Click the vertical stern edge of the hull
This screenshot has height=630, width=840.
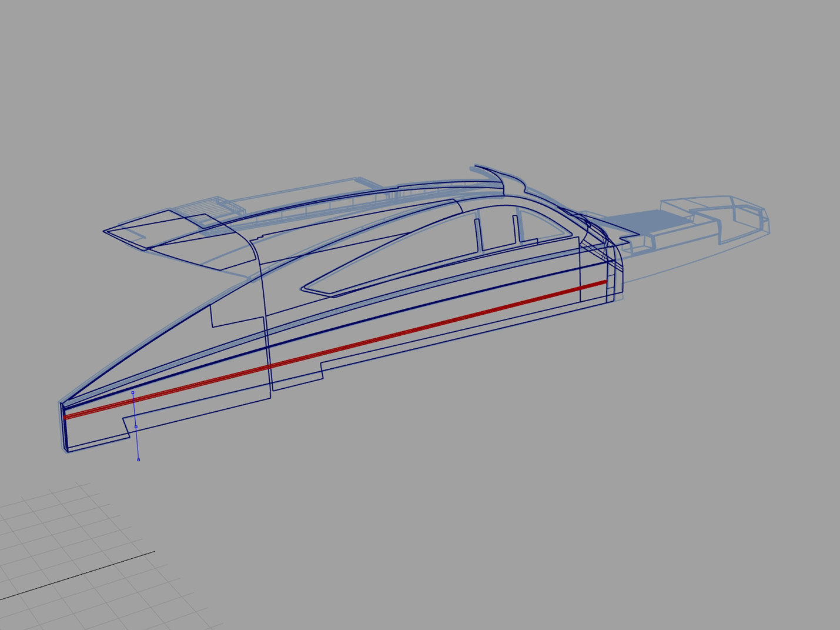[63, 426]
